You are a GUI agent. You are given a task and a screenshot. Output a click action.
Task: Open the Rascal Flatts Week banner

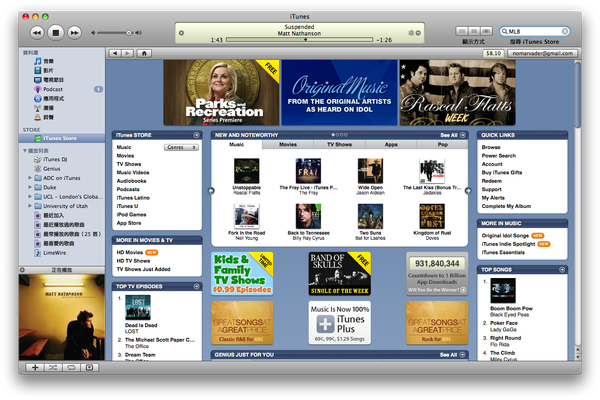[x=457, y=93]
